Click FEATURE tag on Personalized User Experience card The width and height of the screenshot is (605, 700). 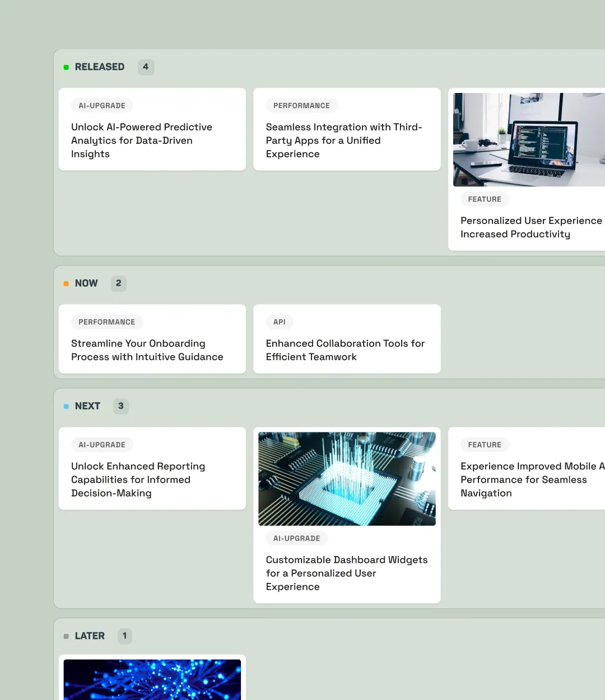[x=485, y=199]
